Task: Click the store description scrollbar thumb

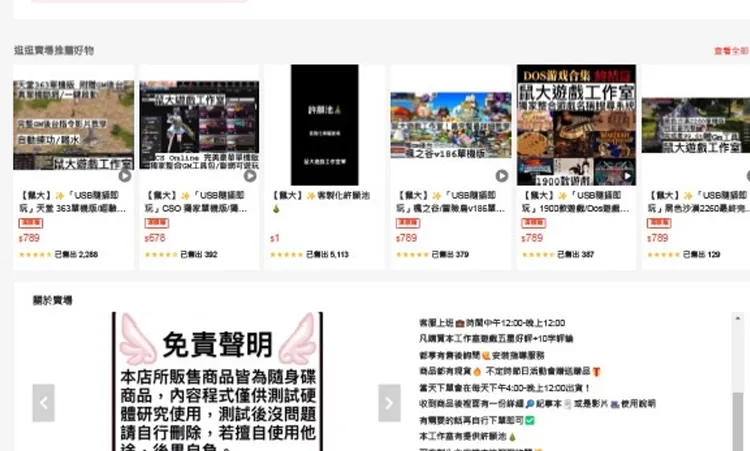Action: point(738,421)
